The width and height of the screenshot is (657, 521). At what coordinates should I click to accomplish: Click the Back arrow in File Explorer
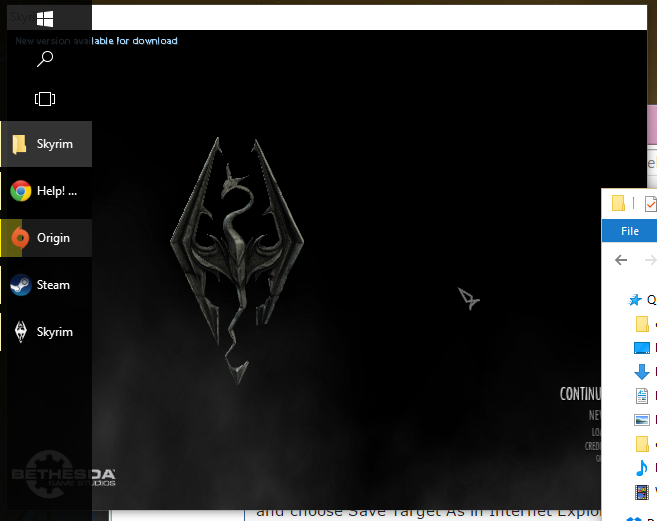(x=621, y=260)
